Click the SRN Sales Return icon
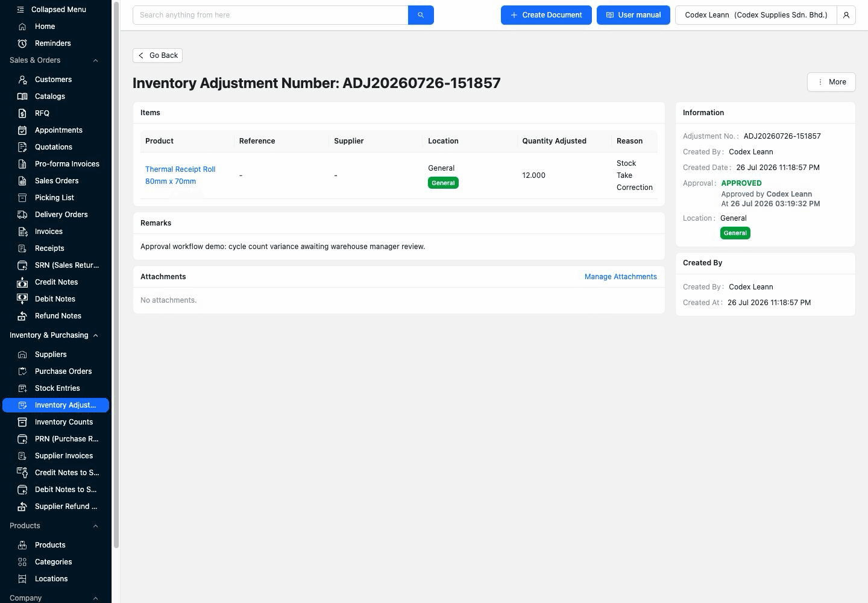This screenshot has height=603, width=868. point(22,265)
